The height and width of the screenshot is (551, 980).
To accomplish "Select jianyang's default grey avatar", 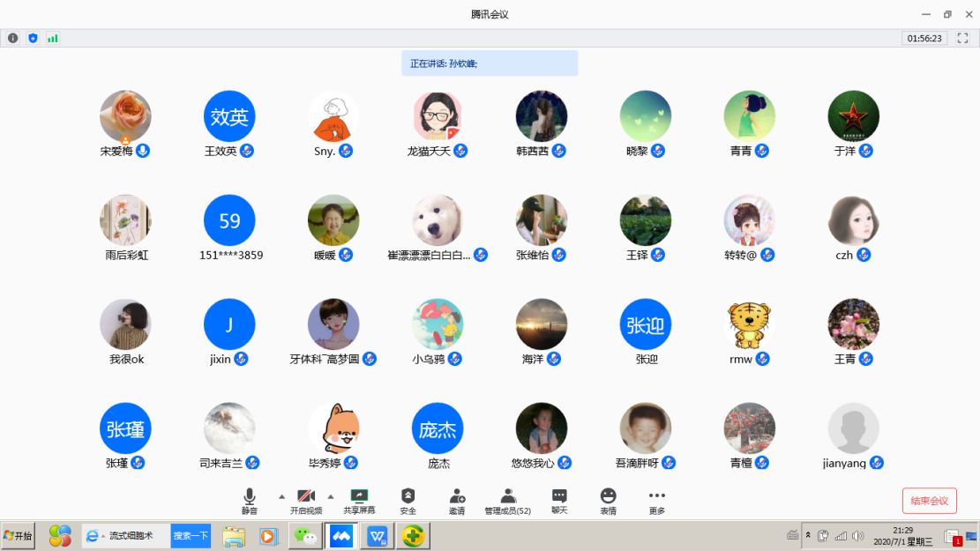I will coord(854,428).
